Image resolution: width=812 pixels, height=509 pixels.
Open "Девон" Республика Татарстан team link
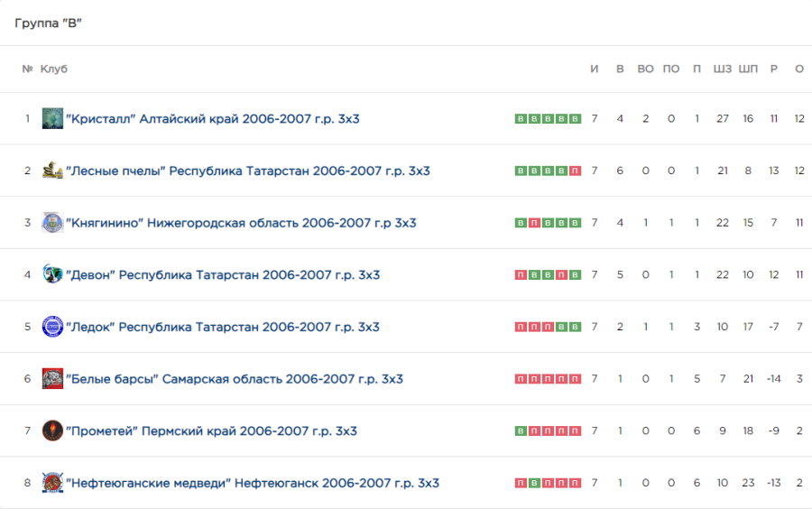tap(222, 275)
